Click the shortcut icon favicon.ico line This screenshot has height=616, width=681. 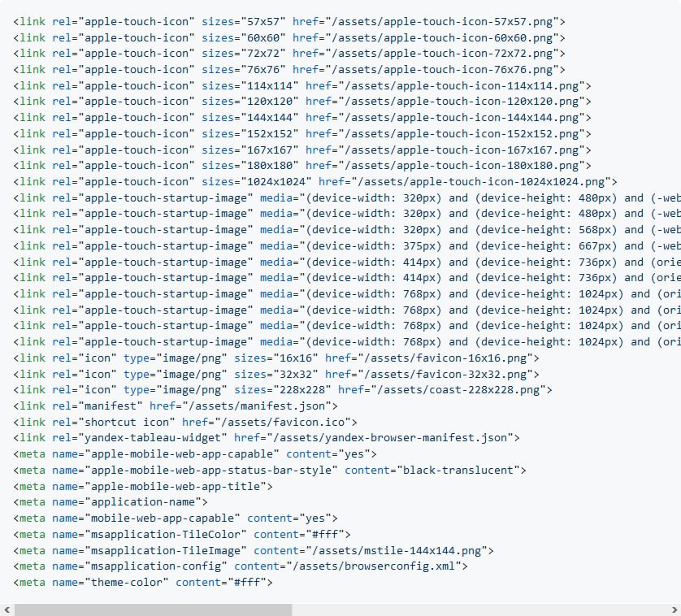coord(185,422)
